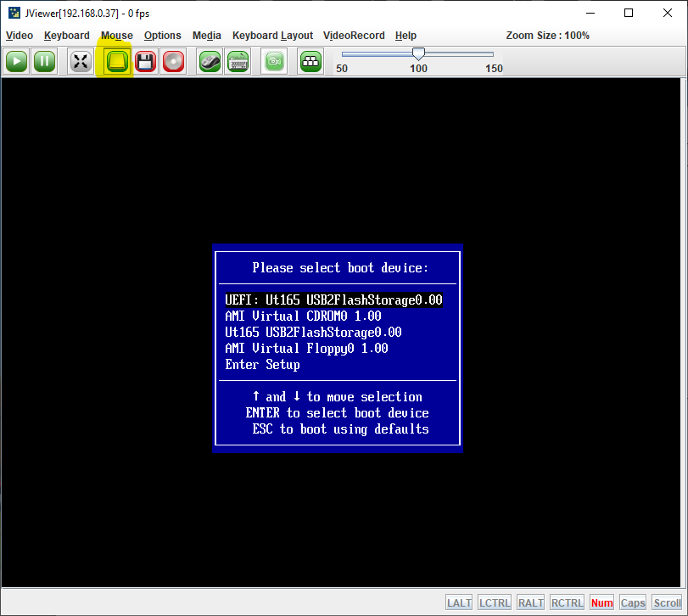Toggle the Caps lock indicator
Screen dimensions: 688x616
coord(632,602)
